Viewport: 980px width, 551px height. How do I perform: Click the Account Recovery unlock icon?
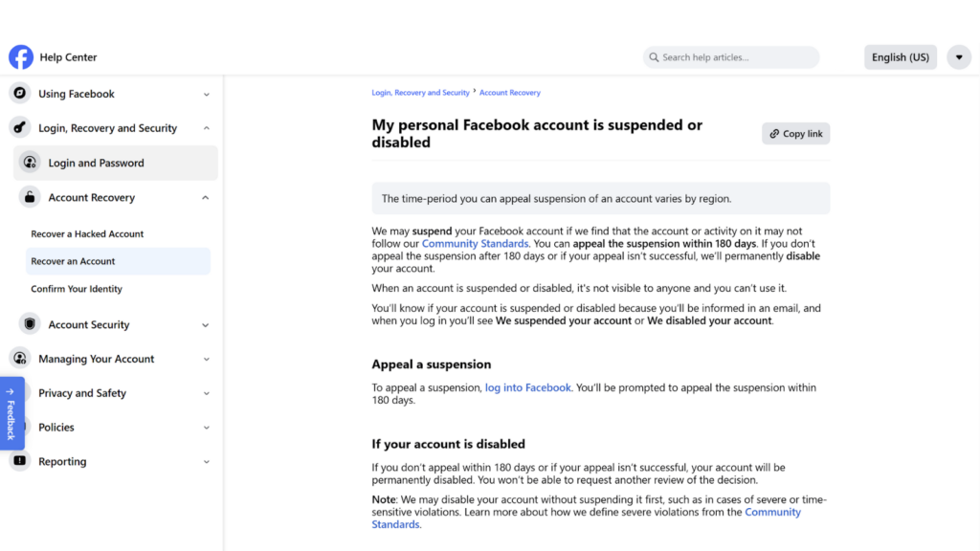30,198
